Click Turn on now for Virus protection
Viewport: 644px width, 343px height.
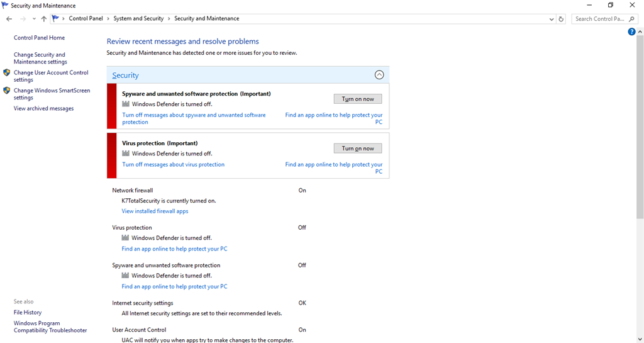(x=358, y=149)
